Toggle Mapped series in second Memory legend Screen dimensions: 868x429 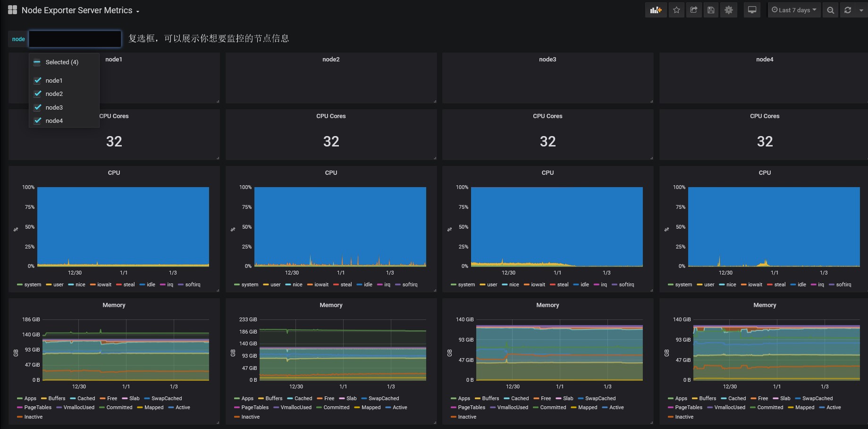click(371, 407)
